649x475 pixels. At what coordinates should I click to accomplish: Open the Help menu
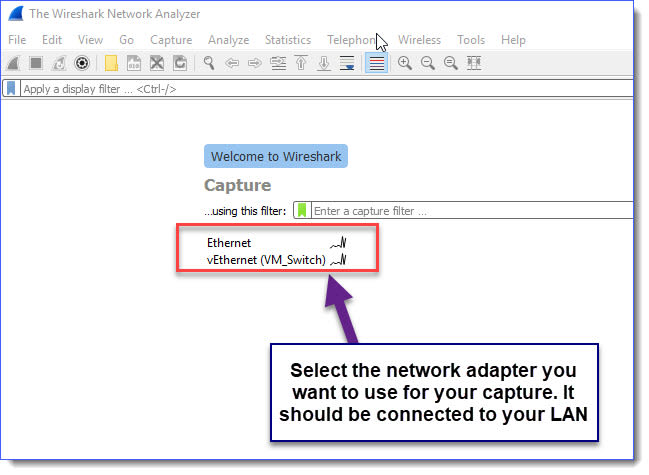[513, 40]
